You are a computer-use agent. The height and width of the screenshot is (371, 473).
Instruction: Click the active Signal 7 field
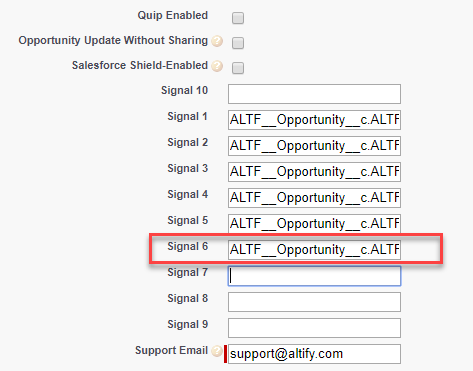pos(314,276)
